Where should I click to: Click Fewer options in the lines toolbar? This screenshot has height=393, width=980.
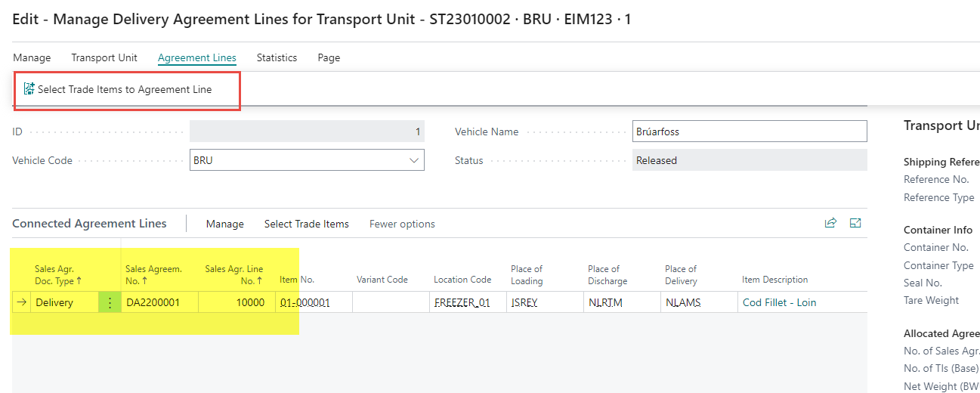tap(402, 224)
